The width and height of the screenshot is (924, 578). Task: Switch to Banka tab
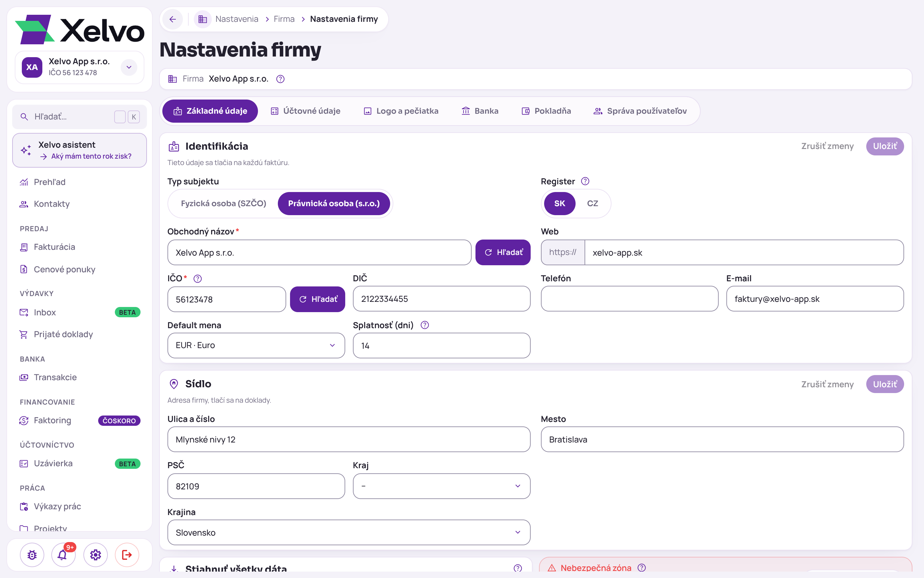tap(480, 111)
